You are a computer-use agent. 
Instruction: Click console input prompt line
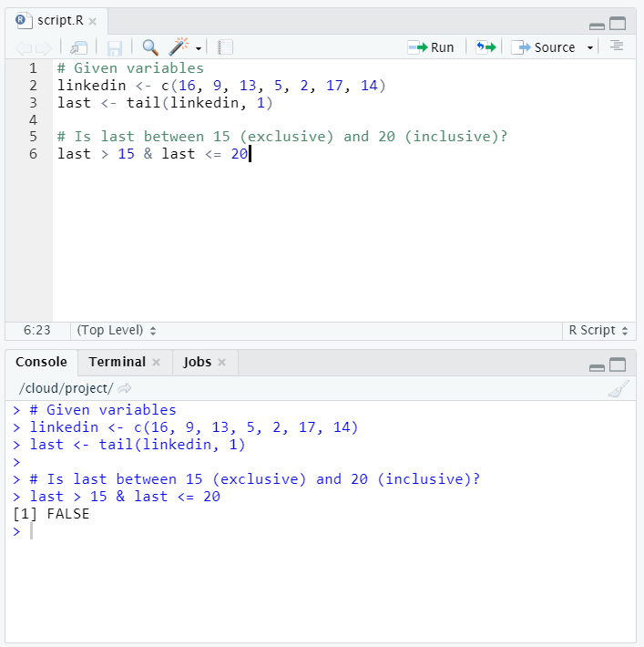322,531
